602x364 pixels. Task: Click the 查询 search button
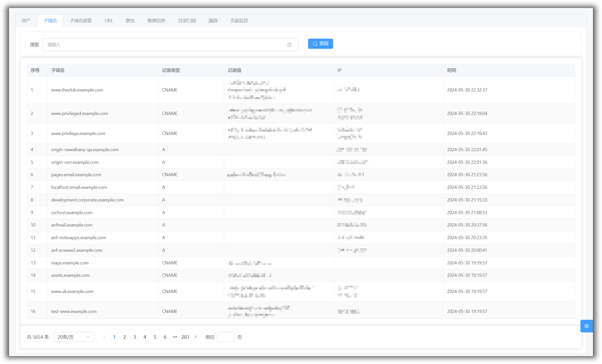[320, 44]
